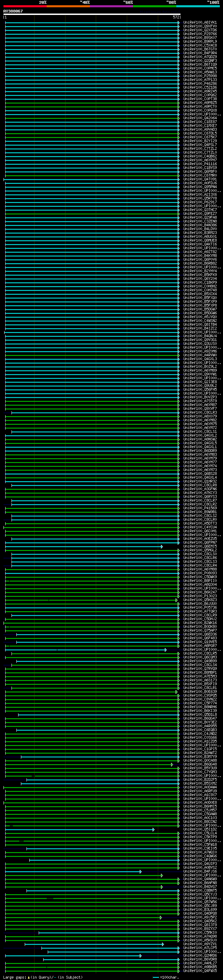This screenshot has height=980, width=223.
Task: Open the UniRef100_Q6EMI5 hit label
Action: (x=200, y=546)
